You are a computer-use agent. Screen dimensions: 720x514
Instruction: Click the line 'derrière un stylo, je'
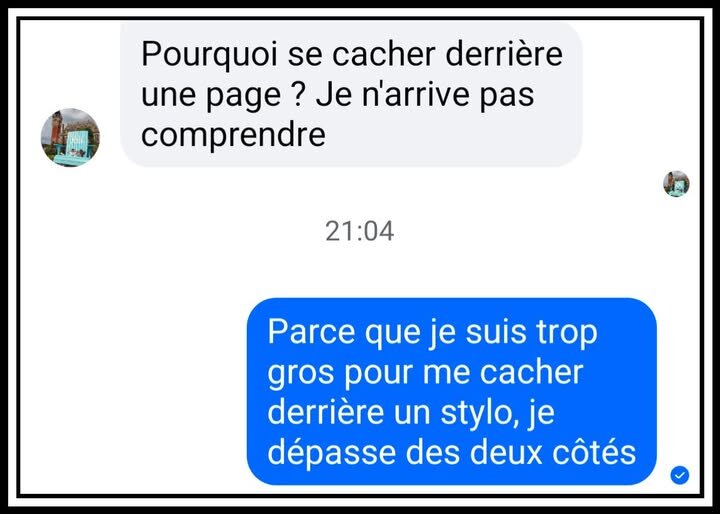411,413
